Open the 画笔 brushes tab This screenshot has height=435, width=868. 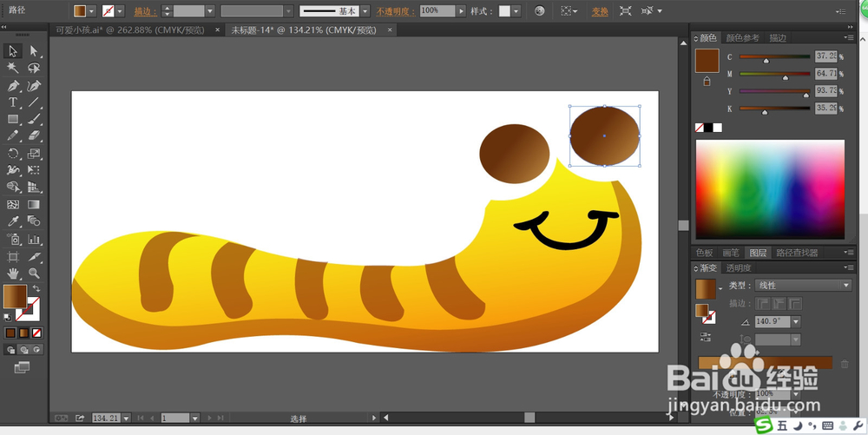click(x=731, y=253)
